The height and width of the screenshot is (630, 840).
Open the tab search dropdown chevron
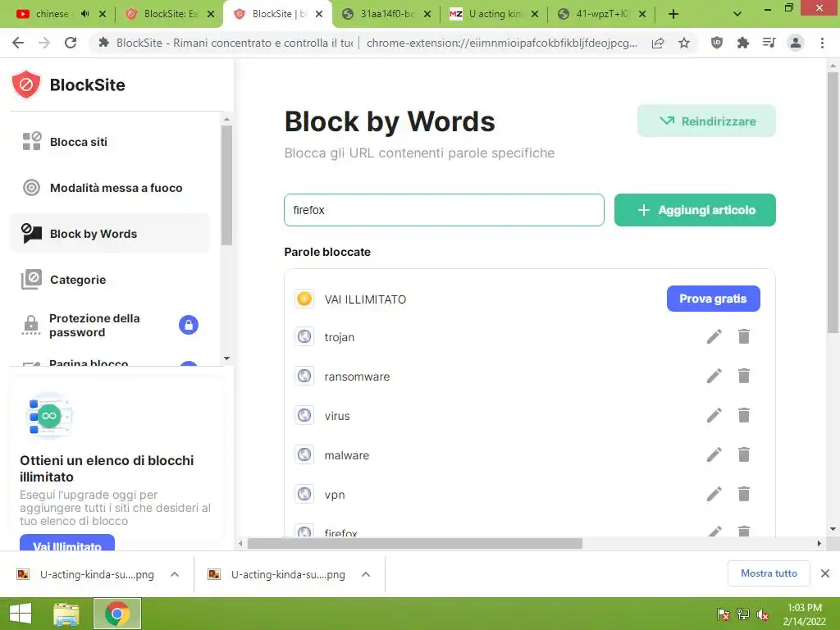737,14
